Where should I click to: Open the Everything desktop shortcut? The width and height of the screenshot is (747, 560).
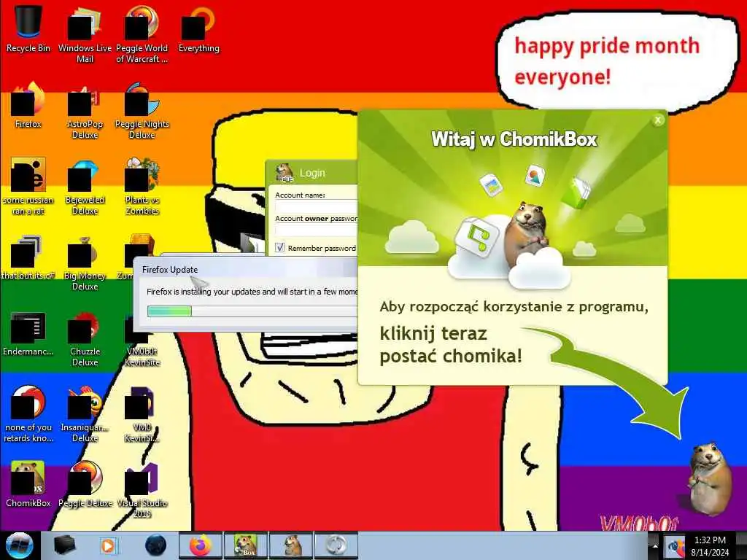coord(198,28)
